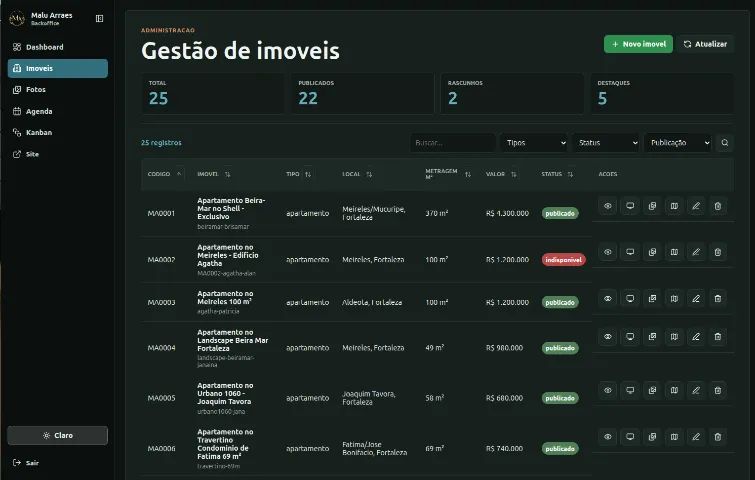Sort by Valor column
Image resolution: width=755 pixels, height=480 pixels.
501,174
